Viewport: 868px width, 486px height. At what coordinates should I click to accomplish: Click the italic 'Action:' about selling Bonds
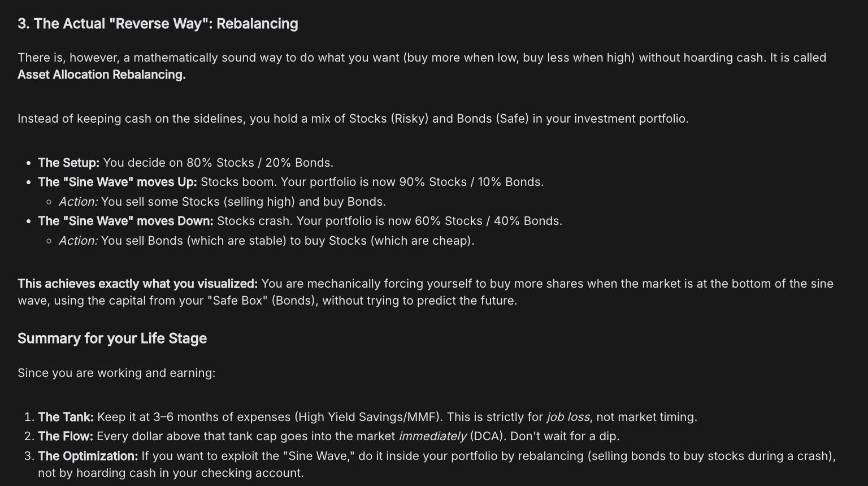click(x=78, y=241)
